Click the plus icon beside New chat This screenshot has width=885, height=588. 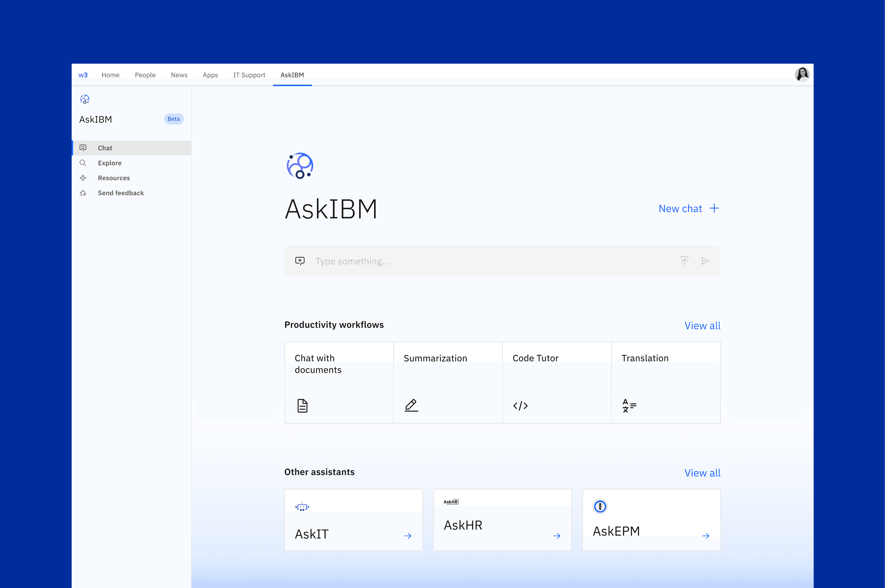714,208
